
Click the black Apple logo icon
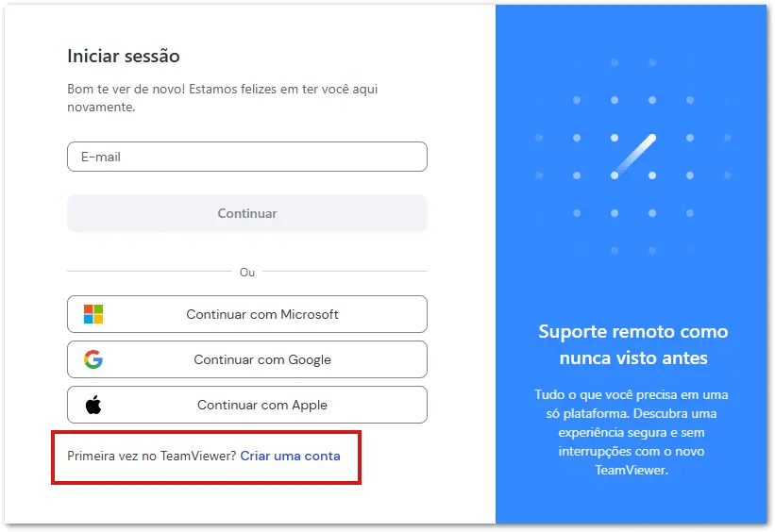(93, 405)
